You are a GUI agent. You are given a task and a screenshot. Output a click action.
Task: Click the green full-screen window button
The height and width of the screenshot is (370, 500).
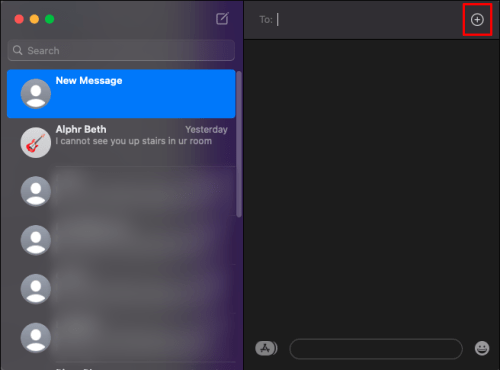tap(49, 19)
